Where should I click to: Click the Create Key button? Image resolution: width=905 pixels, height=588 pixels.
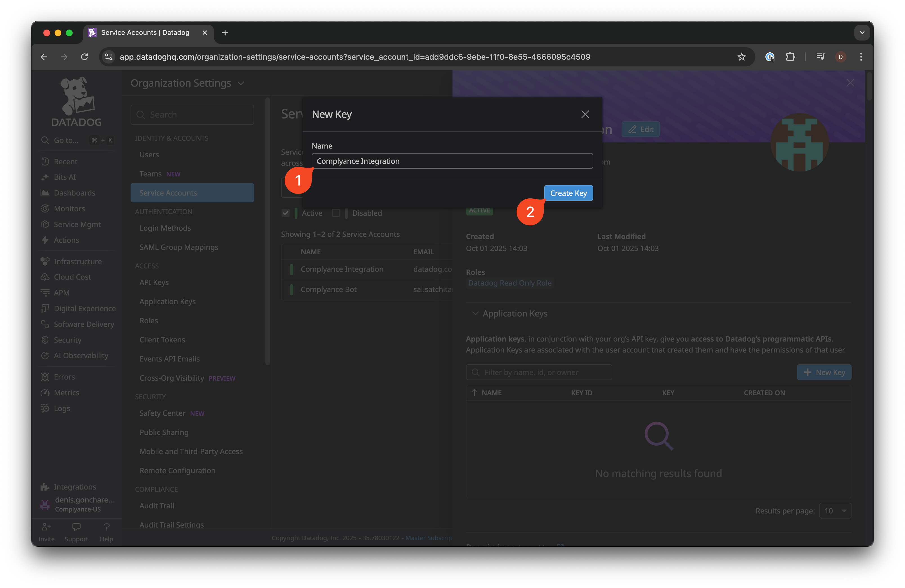(x=568, y=193)
